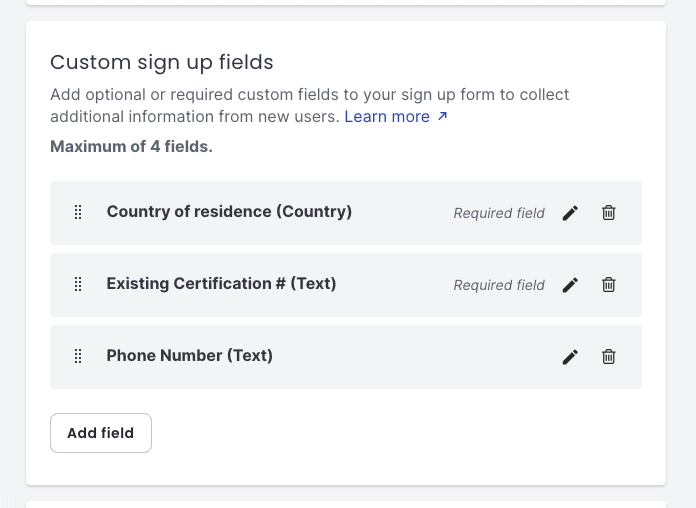The image size is (696, 508).
Task: Grab the Phone Number drag handle
Action: click(x=78, y=356)
